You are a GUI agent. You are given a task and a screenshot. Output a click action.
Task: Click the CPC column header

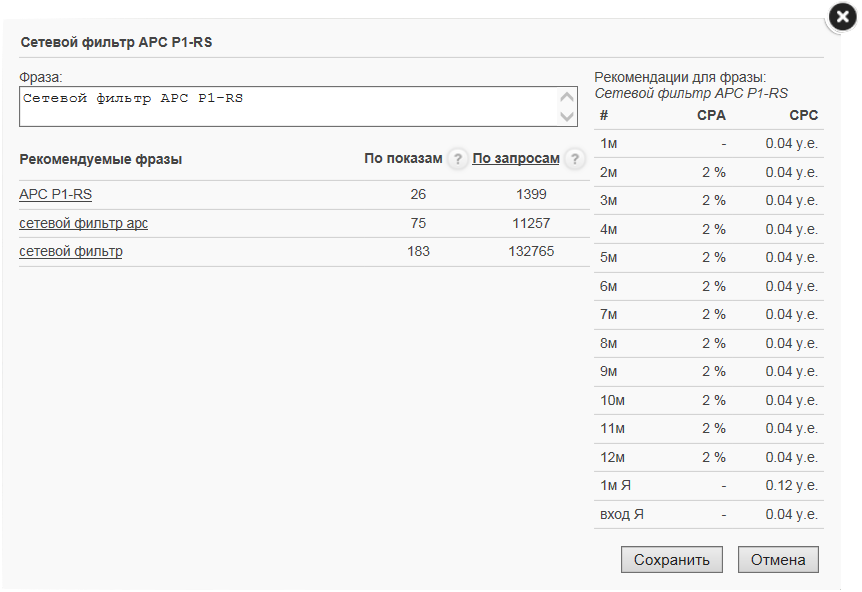803,115
